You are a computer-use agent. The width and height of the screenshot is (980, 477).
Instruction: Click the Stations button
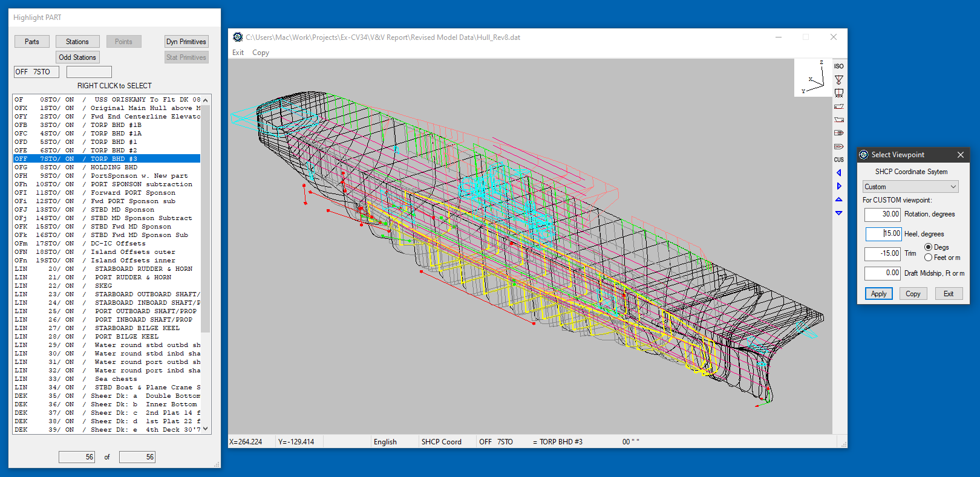tap(77, 42)
